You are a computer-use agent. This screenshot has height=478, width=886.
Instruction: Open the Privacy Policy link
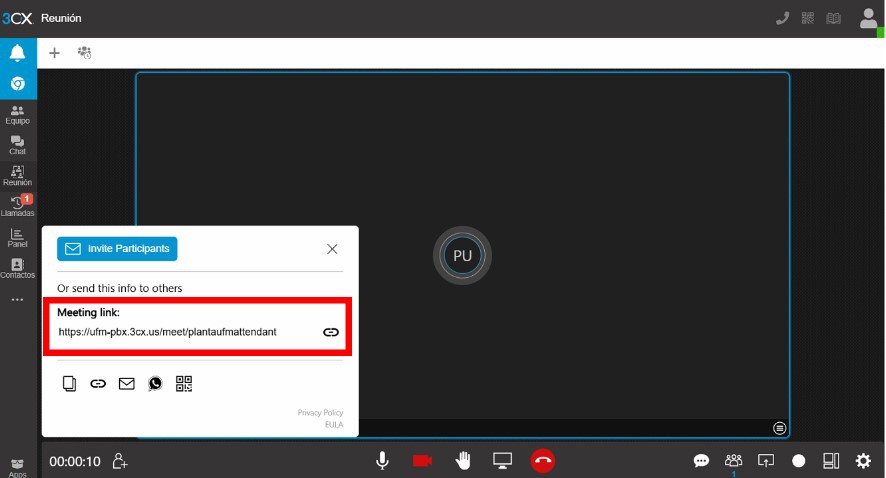pos(319,412)
